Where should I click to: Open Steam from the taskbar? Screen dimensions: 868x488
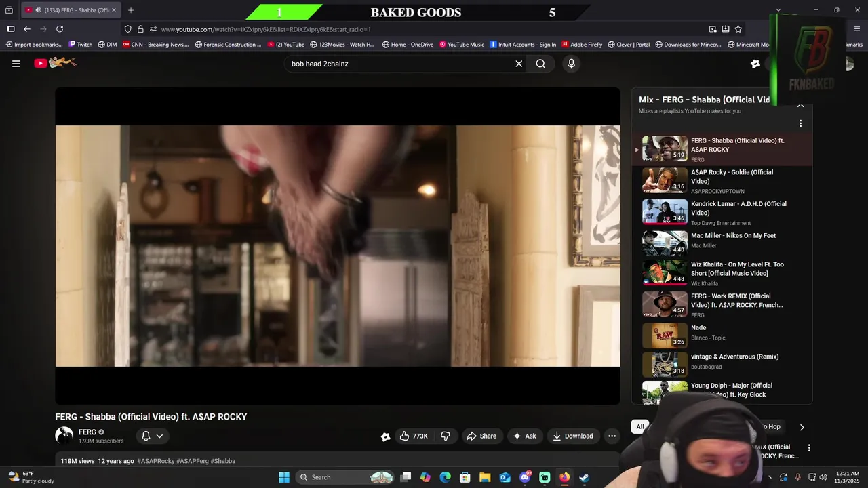(584, 477)
